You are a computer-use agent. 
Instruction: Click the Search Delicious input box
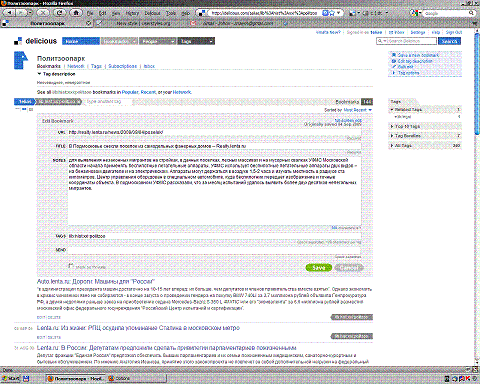pos(406,41)
